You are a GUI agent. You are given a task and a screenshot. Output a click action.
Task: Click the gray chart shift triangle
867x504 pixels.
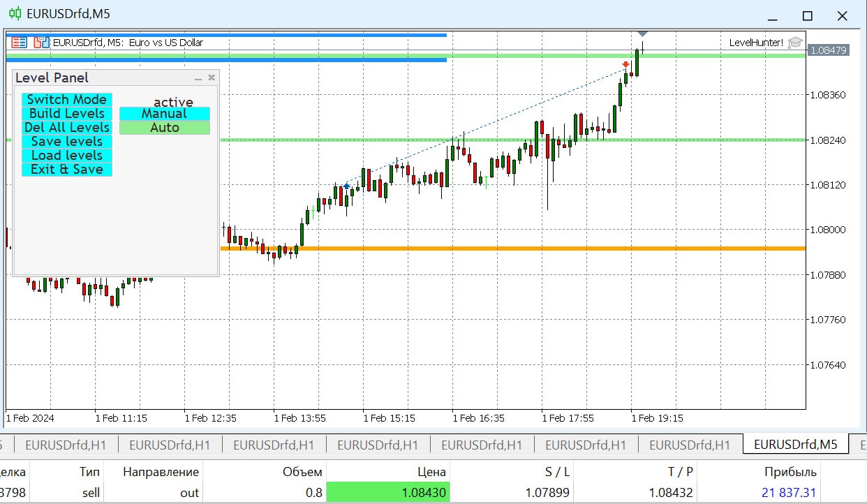coord(642,34)
